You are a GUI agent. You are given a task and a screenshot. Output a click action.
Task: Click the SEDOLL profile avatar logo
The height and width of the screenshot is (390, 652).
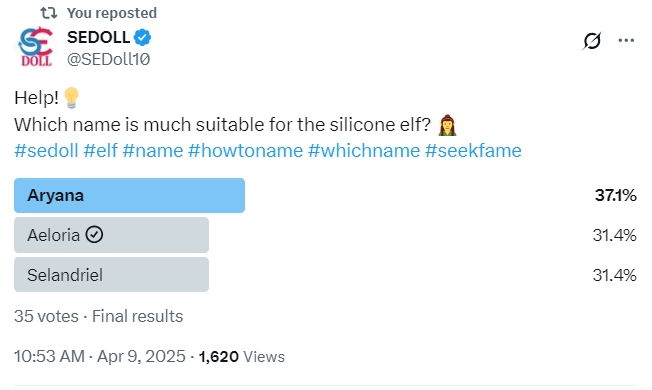36,47
